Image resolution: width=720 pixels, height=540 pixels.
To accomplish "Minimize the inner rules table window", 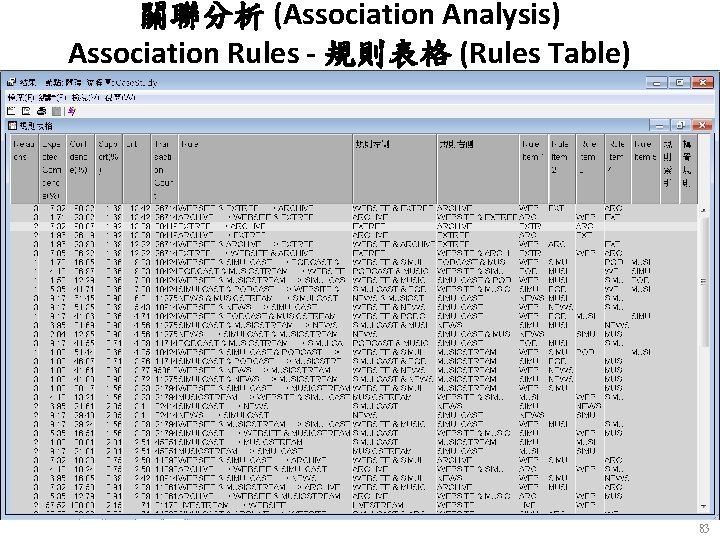I will [660, 125].
